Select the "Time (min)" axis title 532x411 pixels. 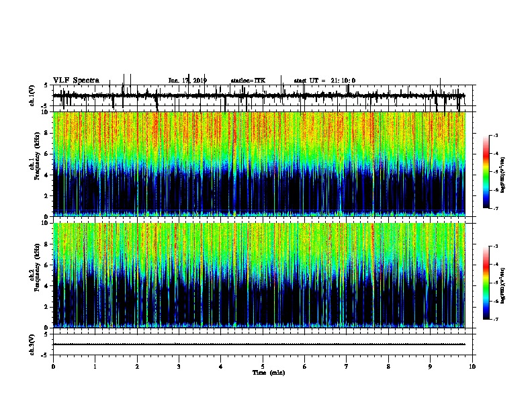tap(269, 373)
